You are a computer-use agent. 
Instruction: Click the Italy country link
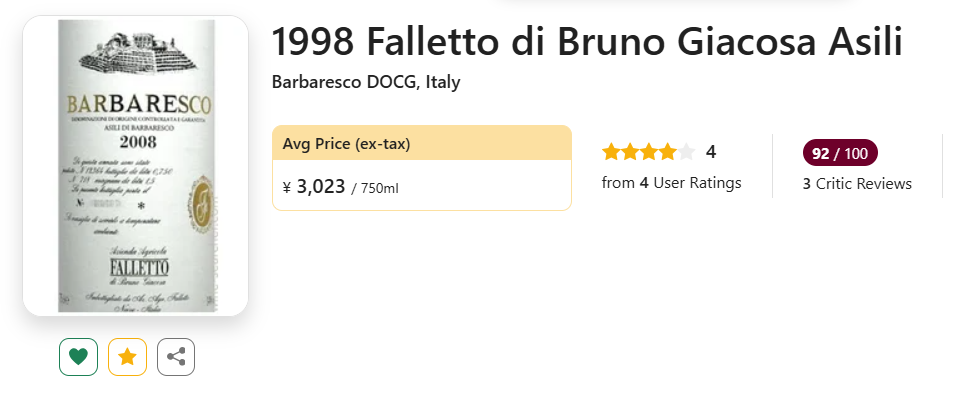point(443,82)
